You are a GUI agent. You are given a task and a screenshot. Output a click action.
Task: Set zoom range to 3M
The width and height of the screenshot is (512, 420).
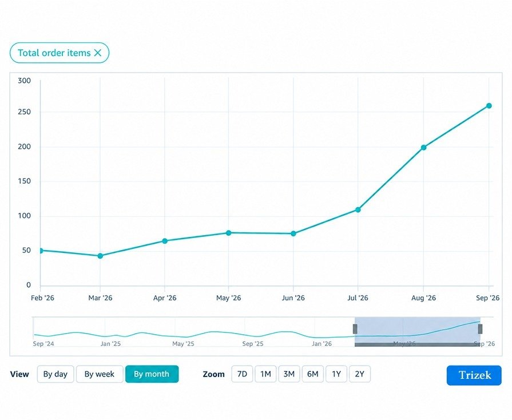[289, 374]
